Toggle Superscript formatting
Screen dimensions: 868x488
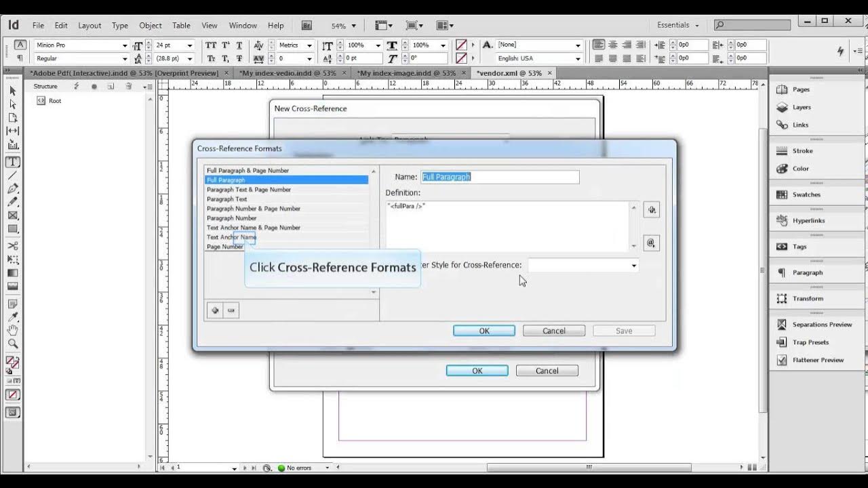(226, 45)
